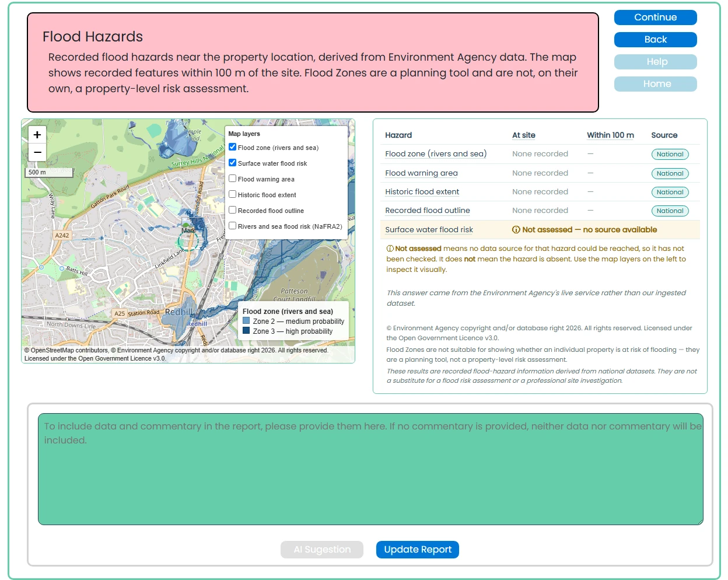Click National badge for Recorded flood outline
The width and height of the screenshot is (728, 580).
pyautogui.click(x=670, y=211)
